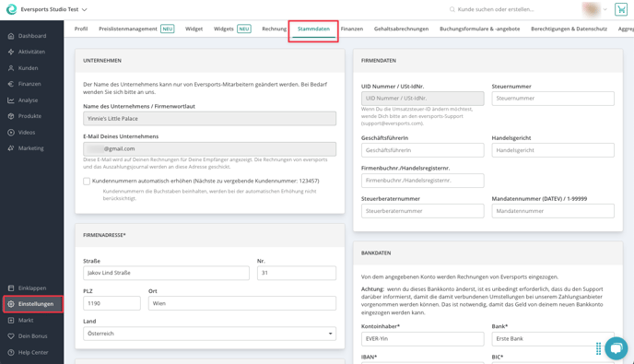Click the Analyse chart icon
The height and width of the screenshot is (364, 634).
(11, 100)
